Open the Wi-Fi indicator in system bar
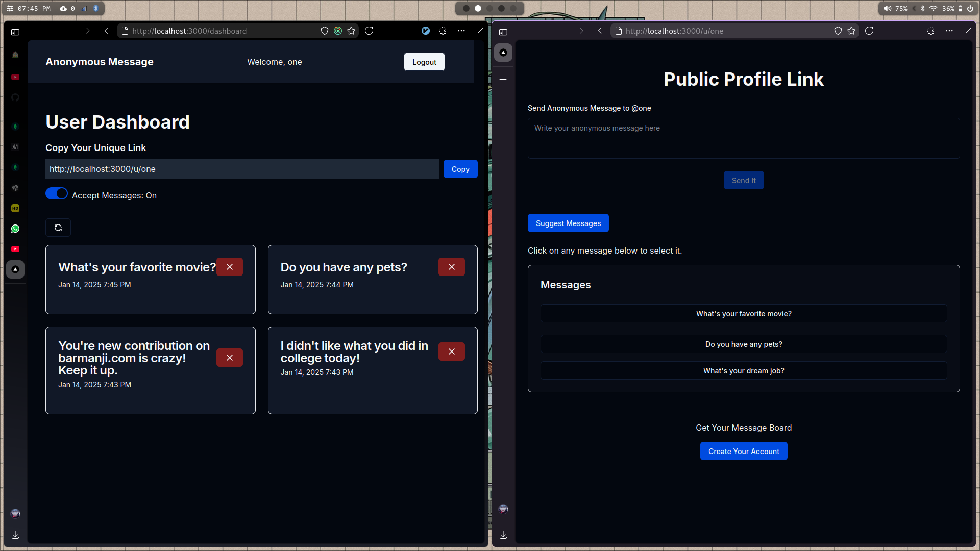Screen dimensions: 980x551 (x=934, y=8)
